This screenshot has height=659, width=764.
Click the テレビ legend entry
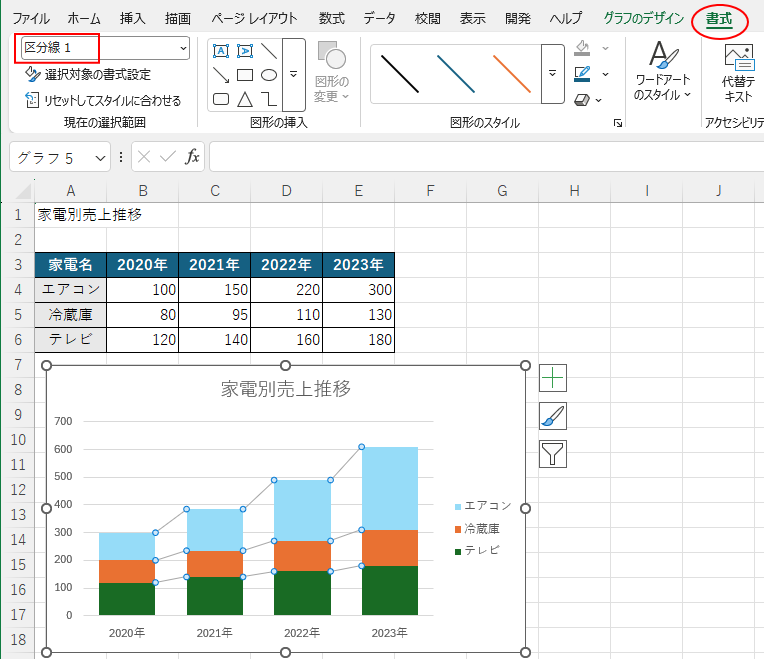477,550
